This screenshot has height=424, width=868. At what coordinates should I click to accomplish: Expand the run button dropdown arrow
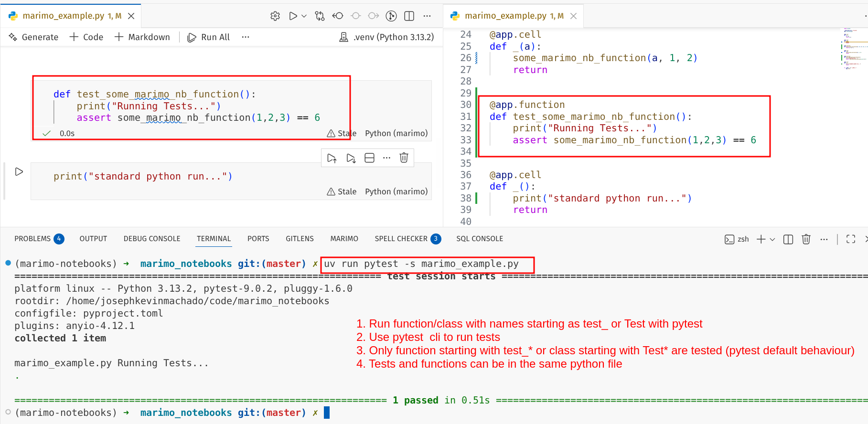coord(304,16)
